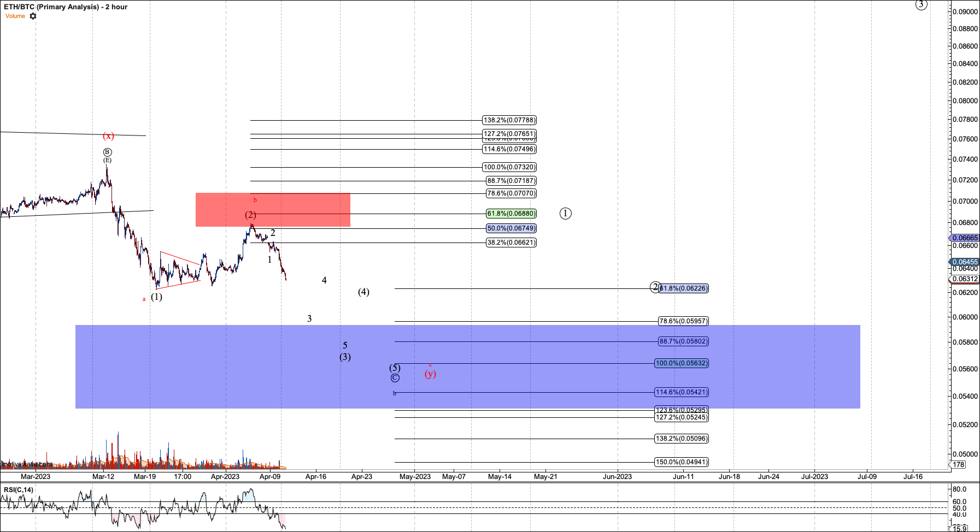Select the green 61.8%(0.06880) Fibonacci label

tap(512, 214)
